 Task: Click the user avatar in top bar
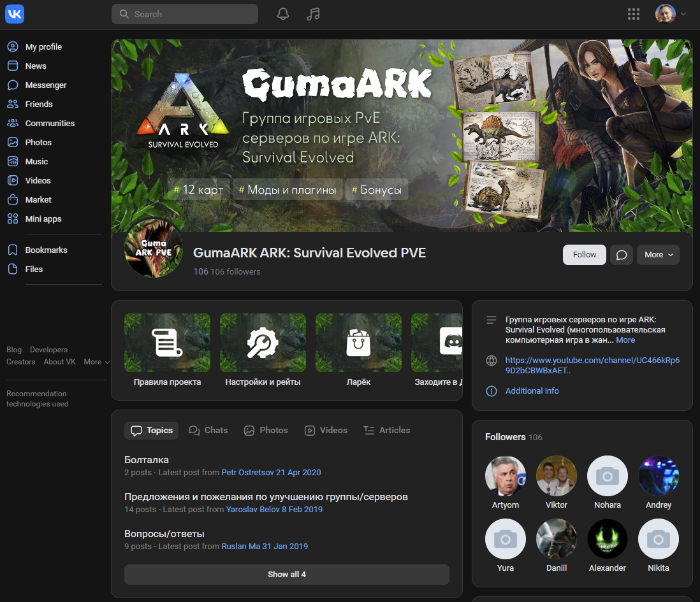pyautogui.click(x=665, y=14)
